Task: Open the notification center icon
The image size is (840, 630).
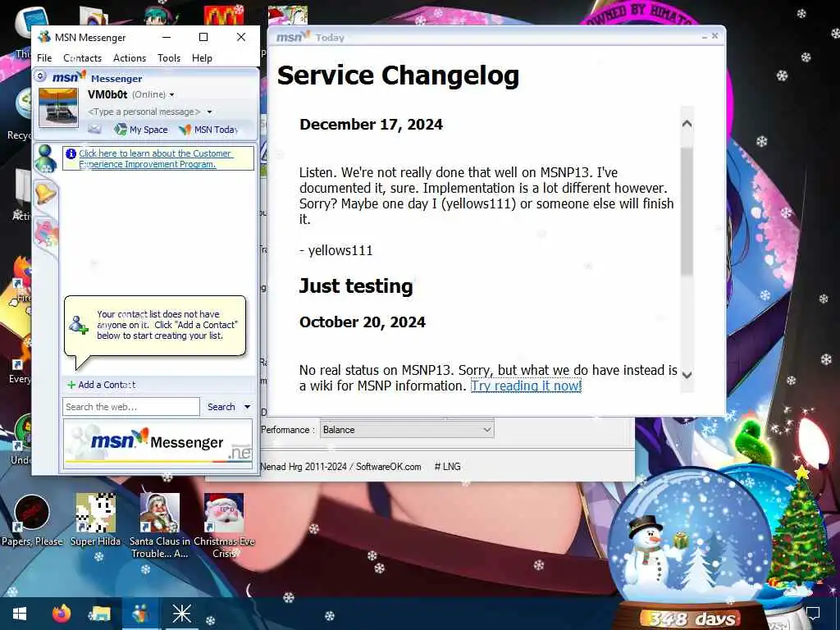Action: click(813, 613)
